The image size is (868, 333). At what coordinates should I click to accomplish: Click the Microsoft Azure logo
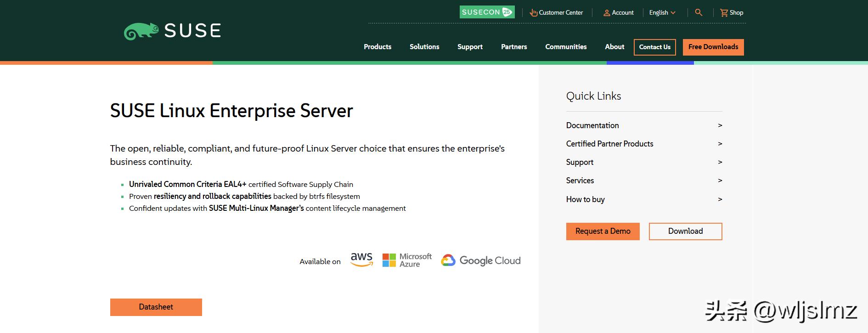click(407, 260)
